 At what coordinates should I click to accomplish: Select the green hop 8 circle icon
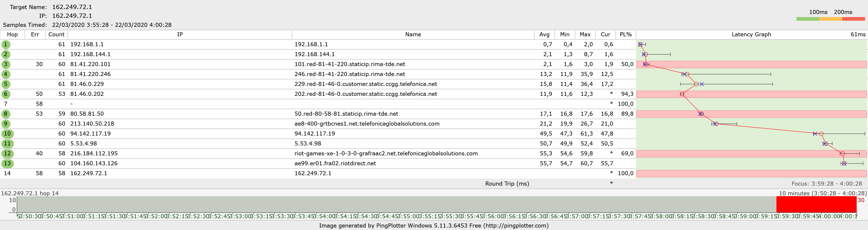(6, 114)
